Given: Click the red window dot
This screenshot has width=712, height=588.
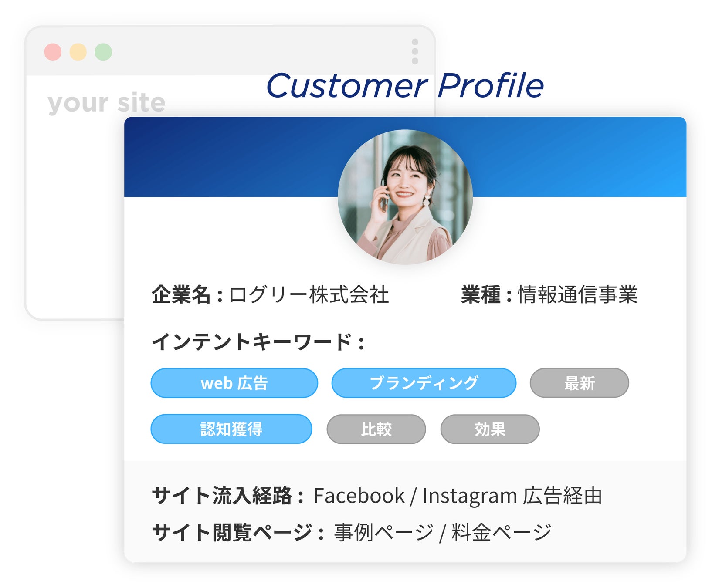Looking at the screenshot, I should 53,52.
